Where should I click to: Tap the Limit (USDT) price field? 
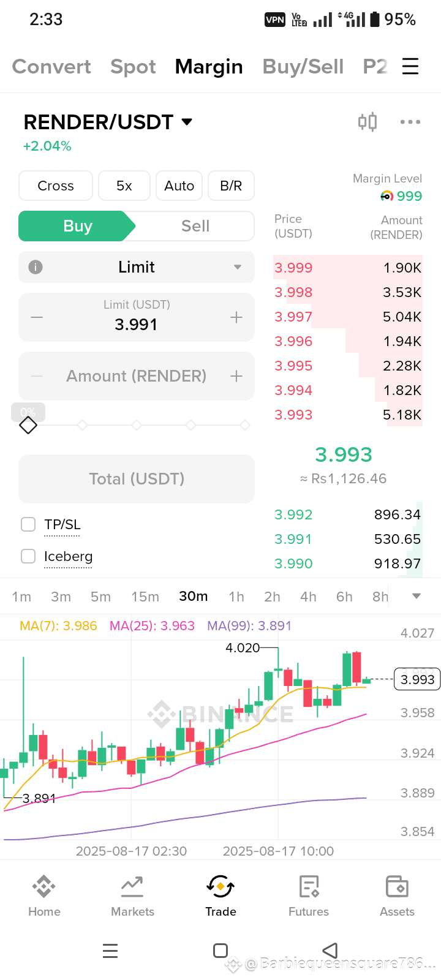click(x=137, y=317)
